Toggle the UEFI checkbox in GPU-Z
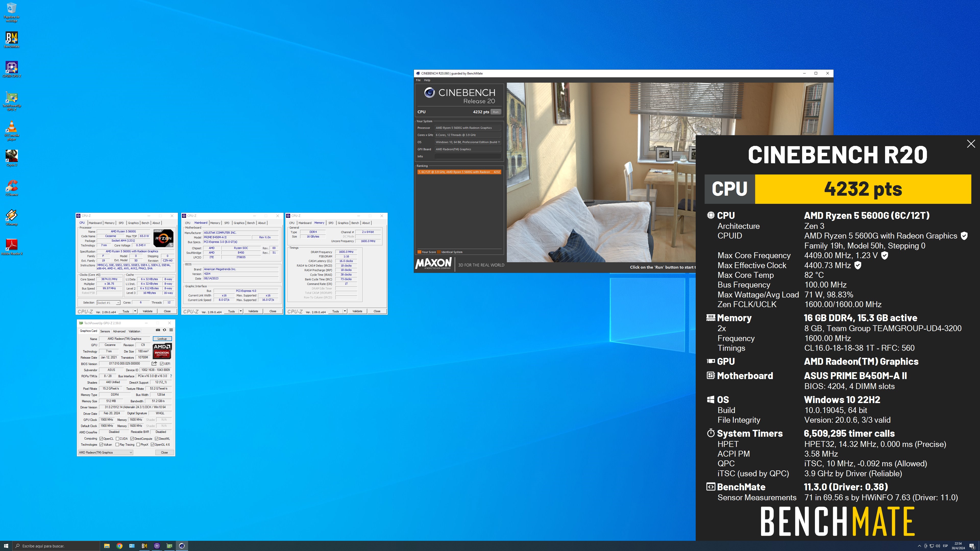The image size is (980, 551). pos(162,364)
